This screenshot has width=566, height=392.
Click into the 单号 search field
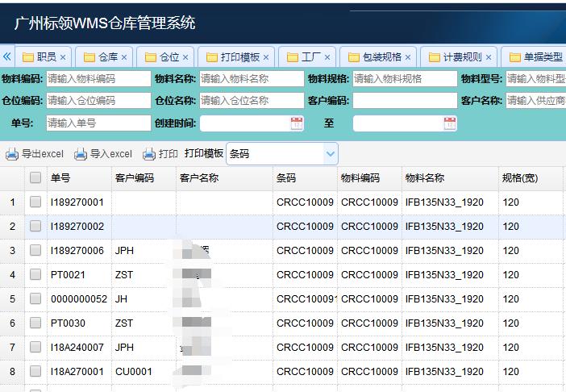[x=98, y=123]
